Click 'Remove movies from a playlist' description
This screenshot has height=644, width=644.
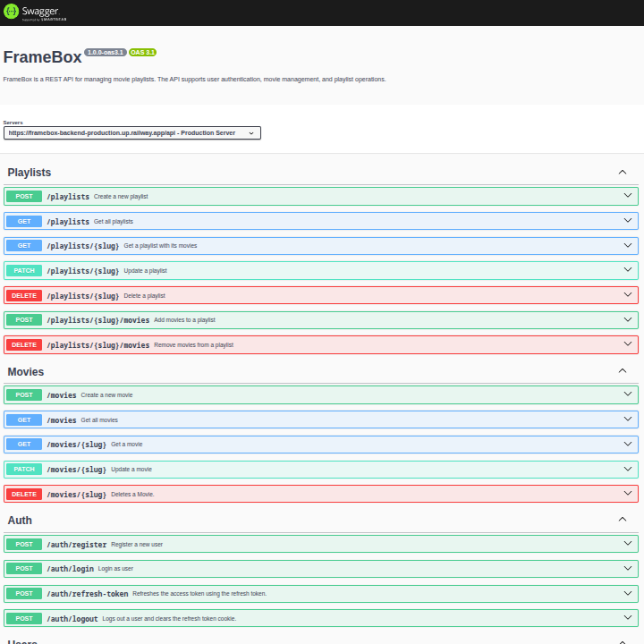[x=194, y=345]
